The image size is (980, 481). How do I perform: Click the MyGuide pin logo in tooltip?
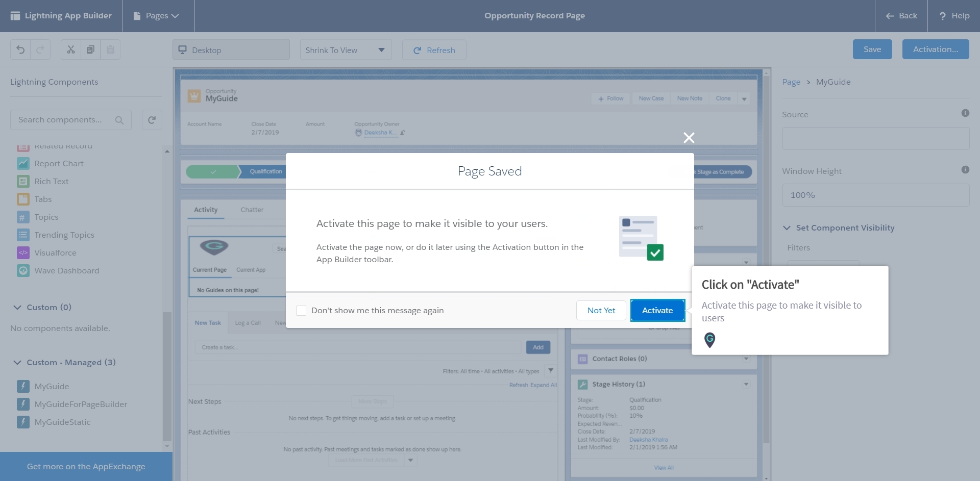709,340
